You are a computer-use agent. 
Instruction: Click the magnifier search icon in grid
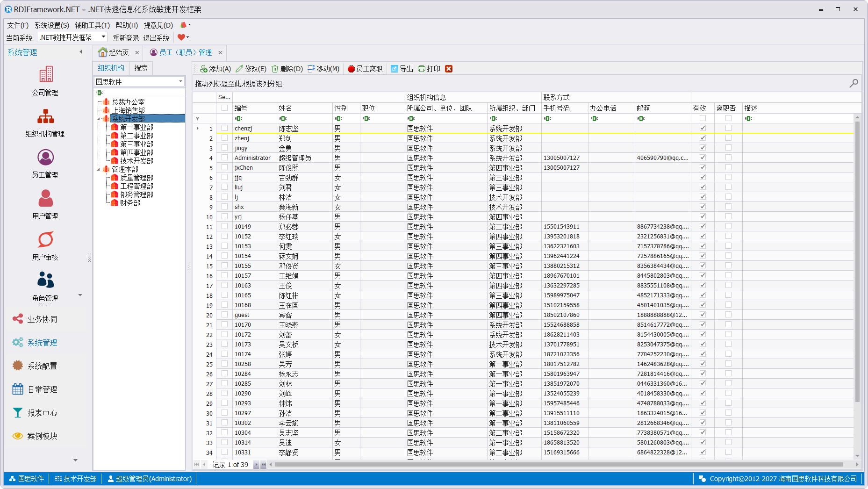coord(854,83)
